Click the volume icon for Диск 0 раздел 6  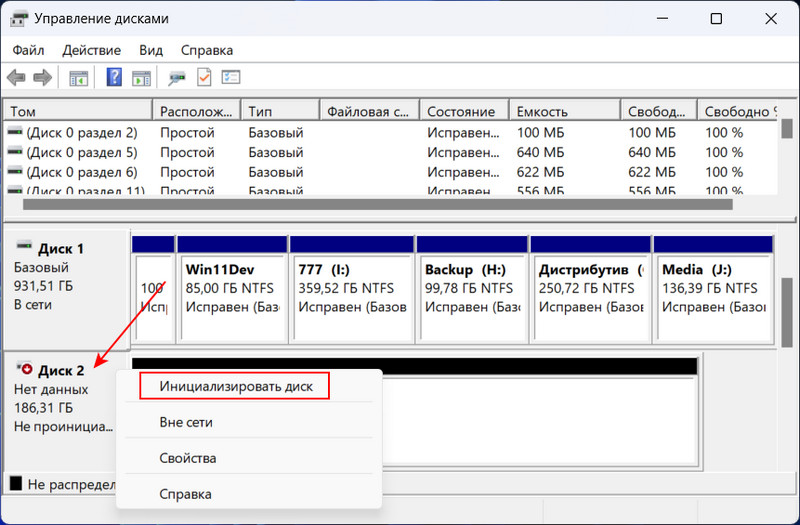click(x=15, y=172)
